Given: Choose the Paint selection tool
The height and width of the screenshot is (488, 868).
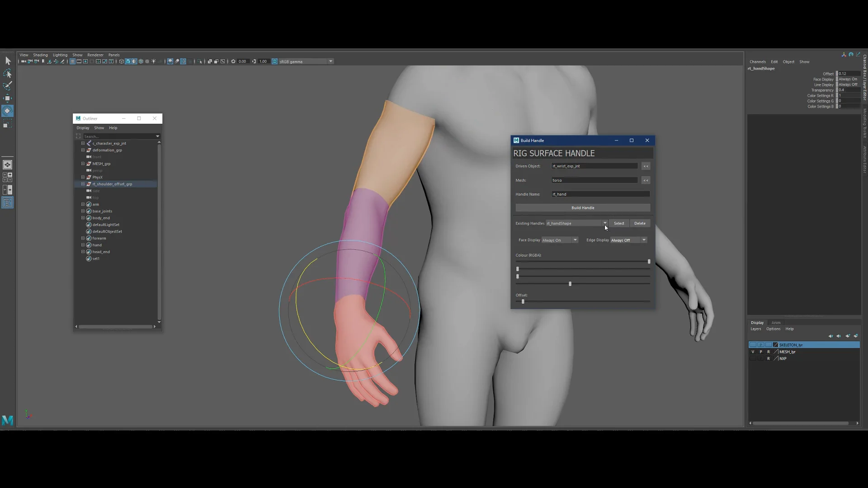Looking at the screenshot, I should (8, 85).
